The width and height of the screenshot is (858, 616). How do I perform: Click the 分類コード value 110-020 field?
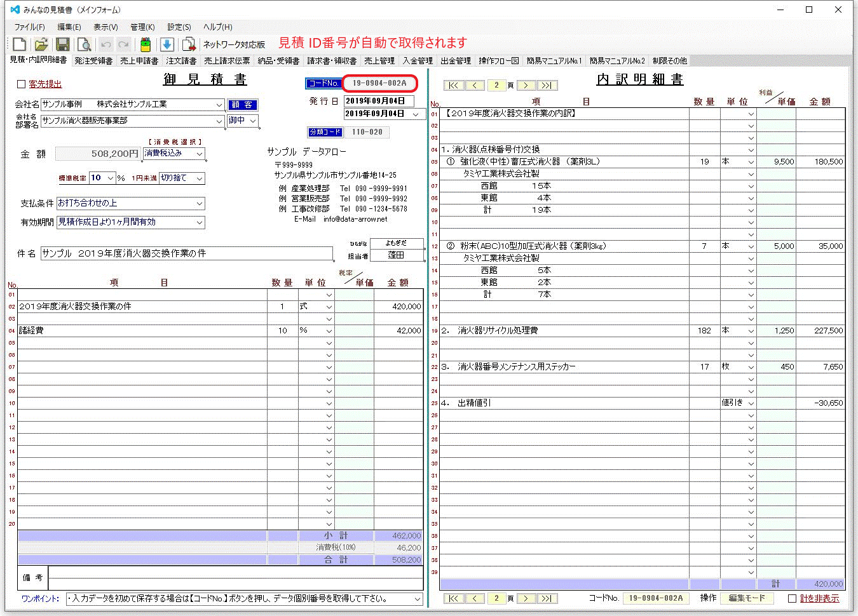pyautogui.click(x=367, y=132)
